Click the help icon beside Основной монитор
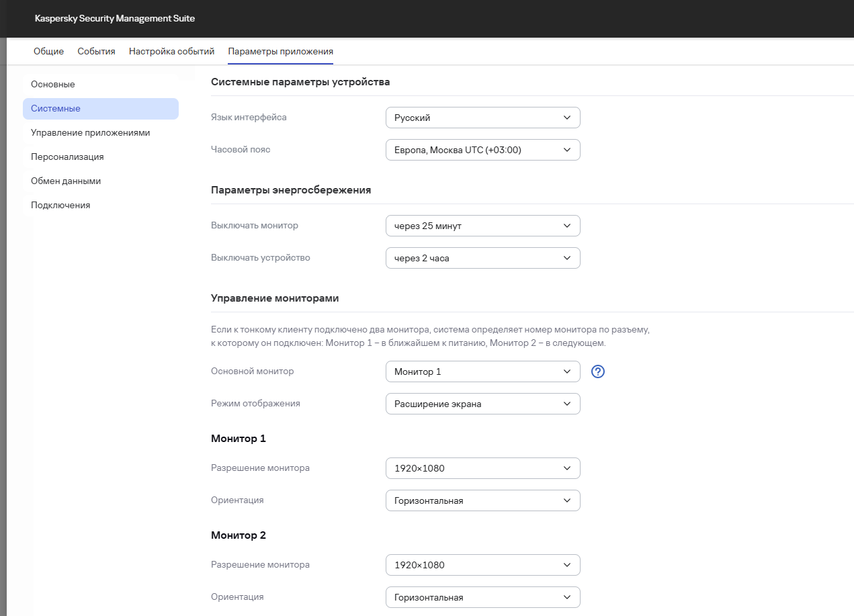This screenshot has height=616, width=854. point(598,371)
